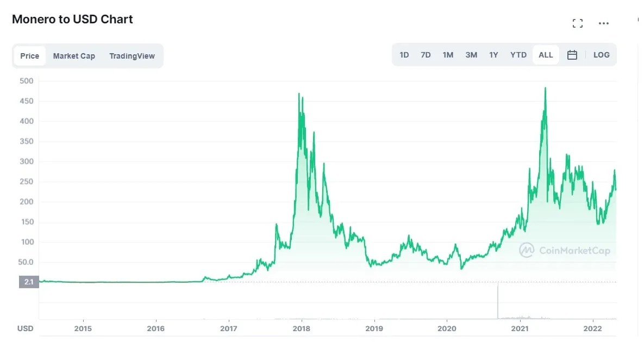Switch to the YTD time range
The width and height of the screenshot is (644, 342).
pos(518,54)
